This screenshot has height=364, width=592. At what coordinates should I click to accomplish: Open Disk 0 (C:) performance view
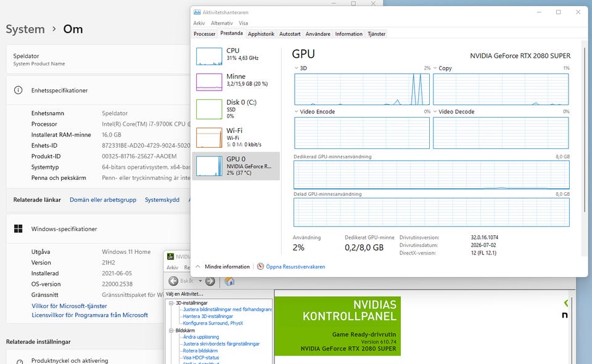[209, 109]
